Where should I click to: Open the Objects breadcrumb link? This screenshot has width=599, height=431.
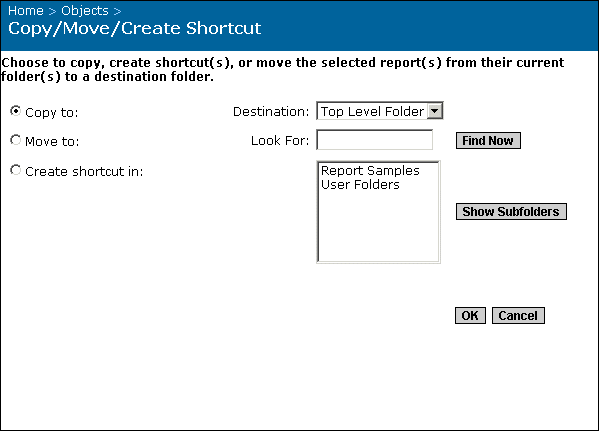coord(85,11)
